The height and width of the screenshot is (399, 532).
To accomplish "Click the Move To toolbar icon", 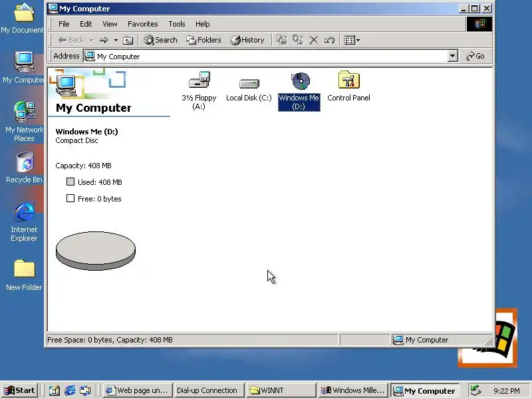I will [281, 40].
